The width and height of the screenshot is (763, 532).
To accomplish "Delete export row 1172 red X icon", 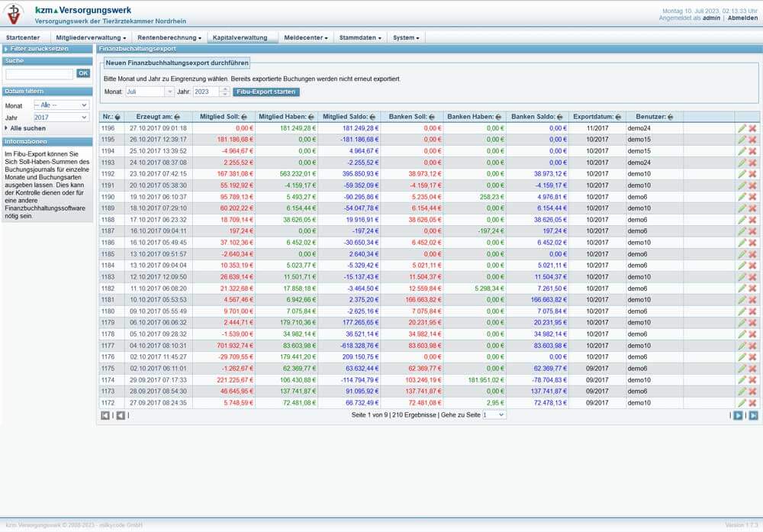I will coord(752,402).
